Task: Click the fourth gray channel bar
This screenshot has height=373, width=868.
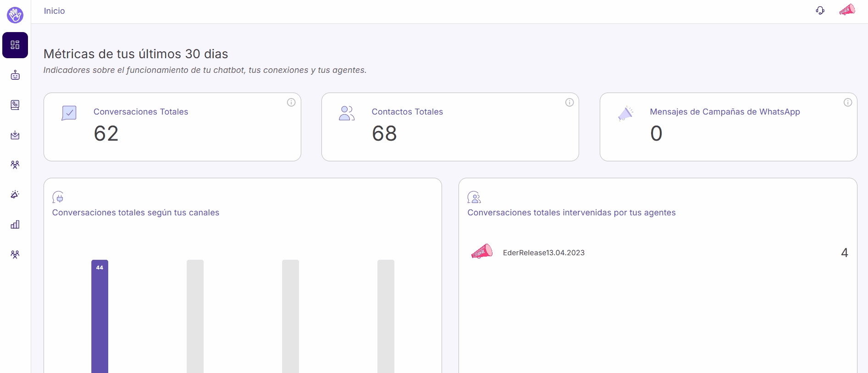Action: point(386,316)
